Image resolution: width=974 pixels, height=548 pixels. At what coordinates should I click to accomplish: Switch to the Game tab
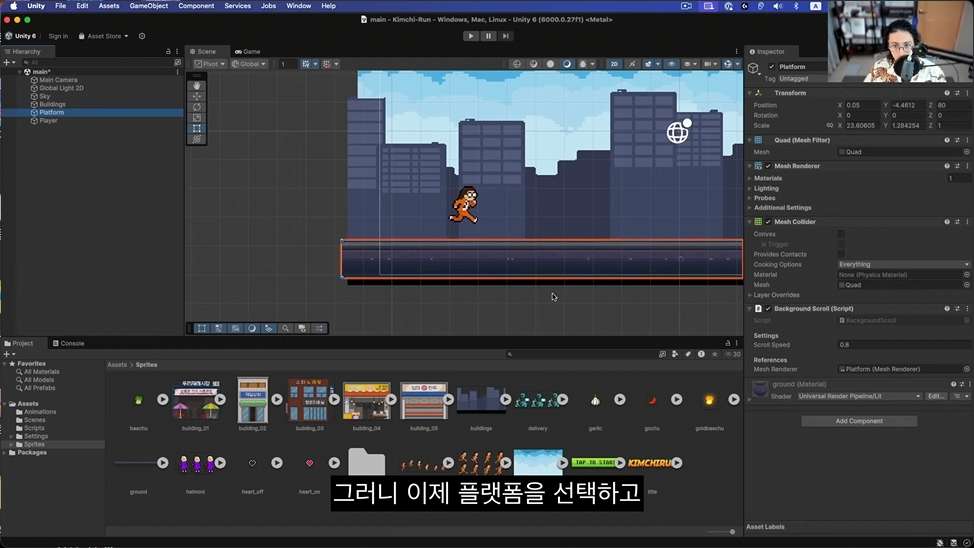point(247,52)
